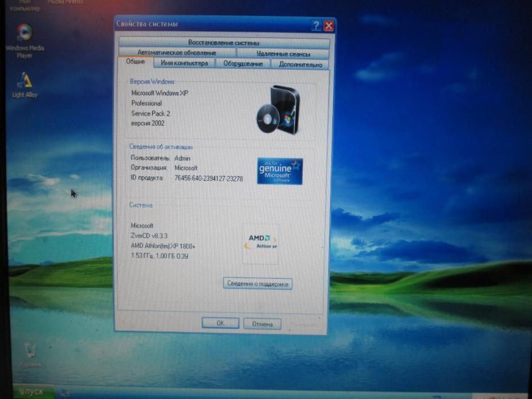Open the Оборудование tab
This screenshot has width=532, height=399.
coord(243,63)
